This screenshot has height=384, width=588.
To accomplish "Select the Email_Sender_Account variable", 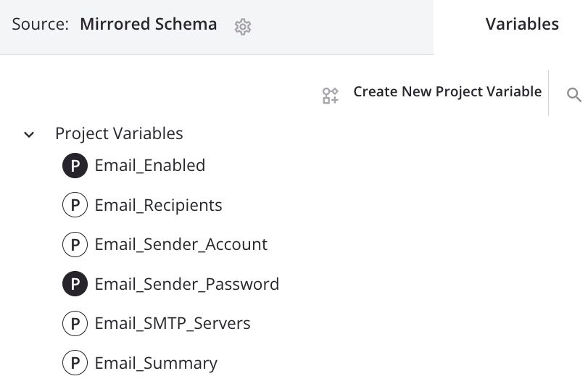I will 181,245.
